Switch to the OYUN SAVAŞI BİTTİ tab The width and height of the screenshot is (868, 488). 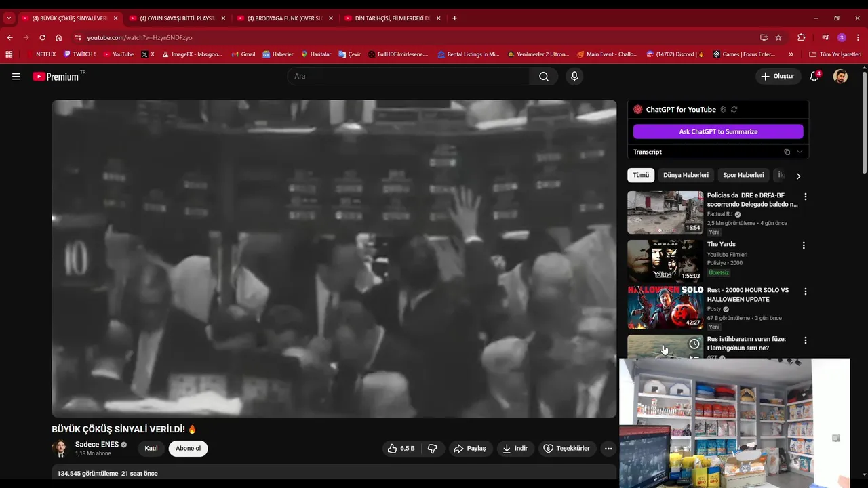[x=176, y=18]
